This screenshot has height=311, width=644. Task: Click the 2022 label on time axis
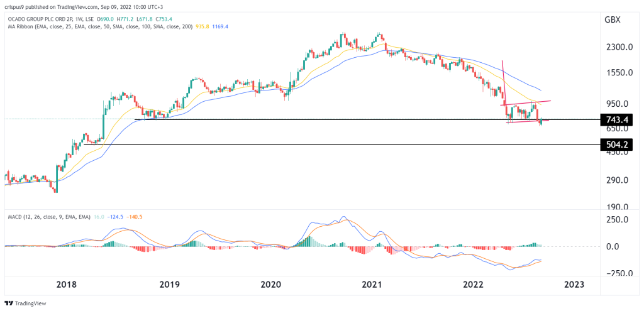click(473, 283)
